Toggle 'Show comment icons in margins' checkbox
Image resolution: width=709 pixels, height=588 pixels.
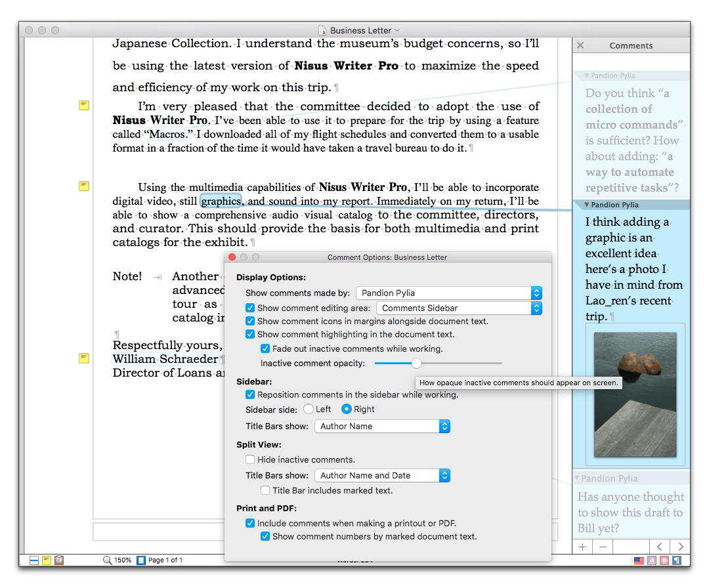tap(250, 321)
